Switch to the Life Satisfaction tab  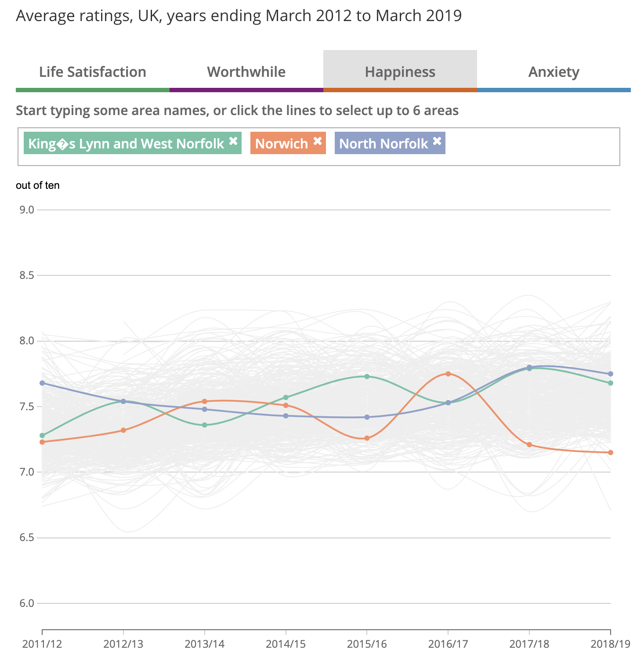[93, 72]
